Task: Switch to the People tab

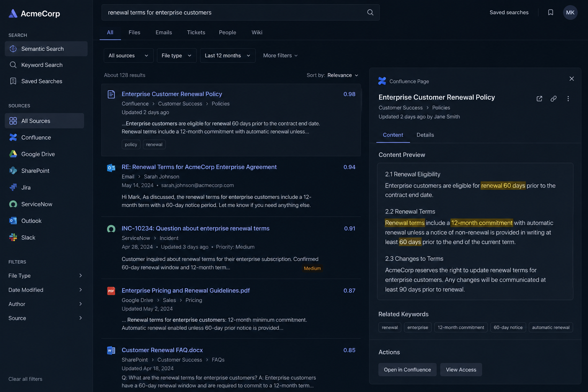Action: click(227, 33)
